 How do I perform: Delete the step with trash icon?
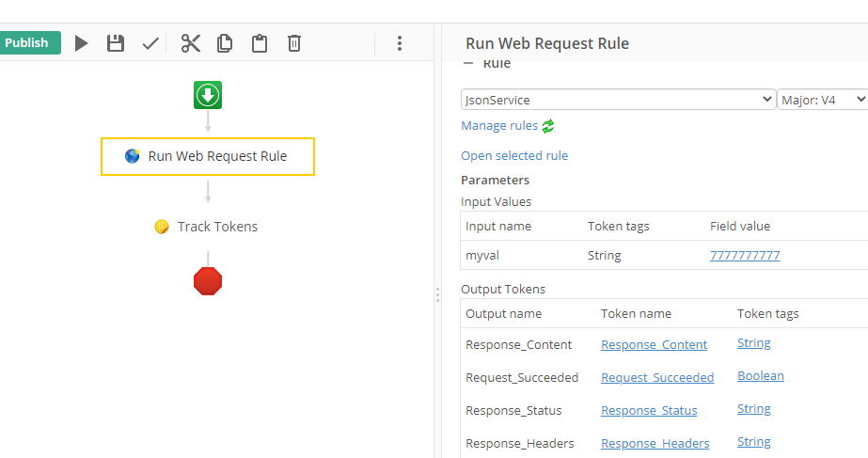click(294, 43)
